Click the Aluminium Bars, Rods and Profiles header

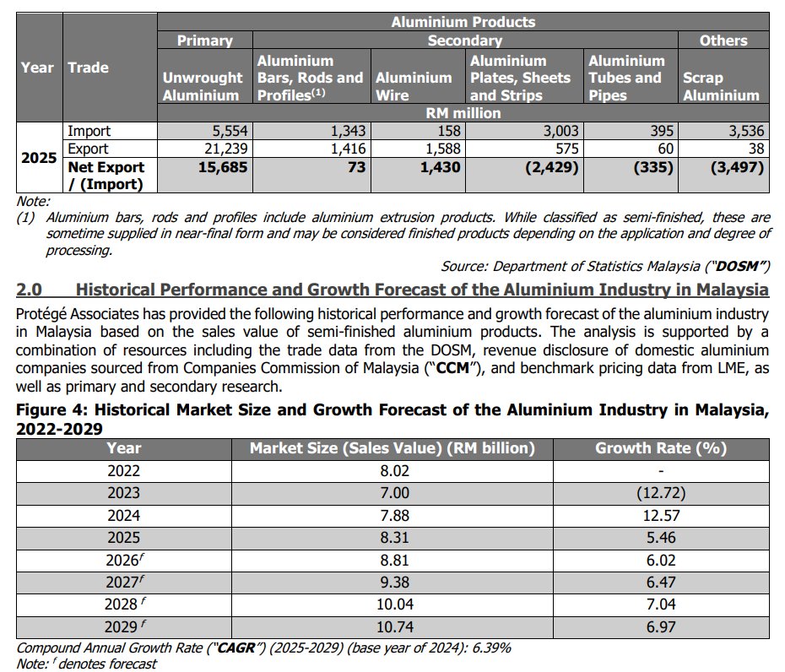[309, 78]
